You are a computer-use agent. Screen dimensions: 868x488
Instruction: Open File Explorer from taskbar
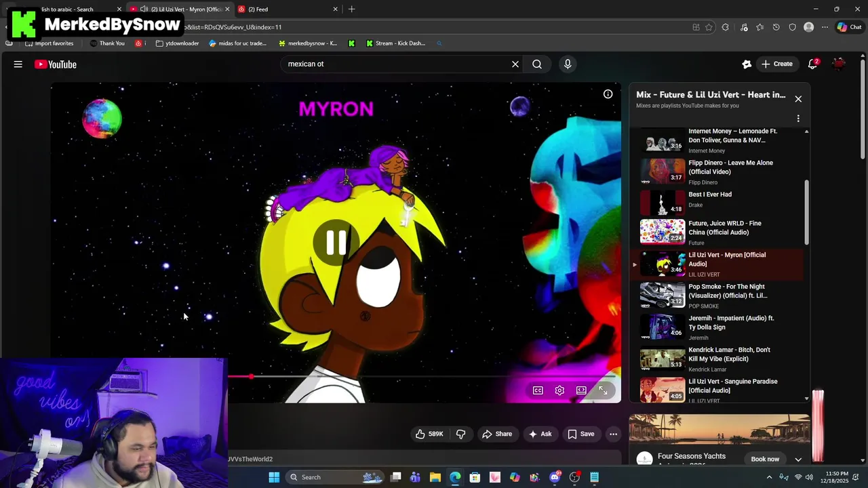coord(435,477)
